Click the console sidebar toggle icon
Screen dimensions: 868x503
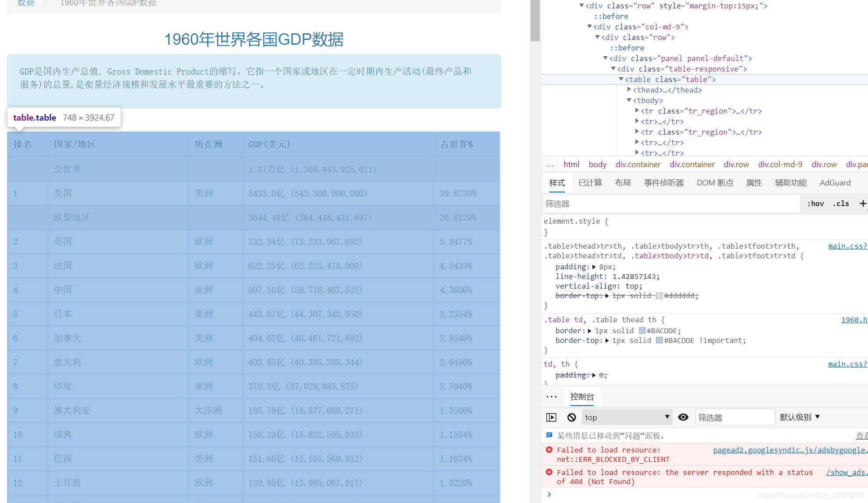(x=551, y=417)
